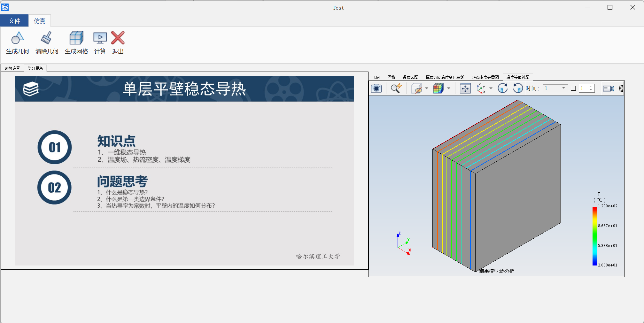
Task: Switch to the 几何 view tab
Action: click(376, 77)
